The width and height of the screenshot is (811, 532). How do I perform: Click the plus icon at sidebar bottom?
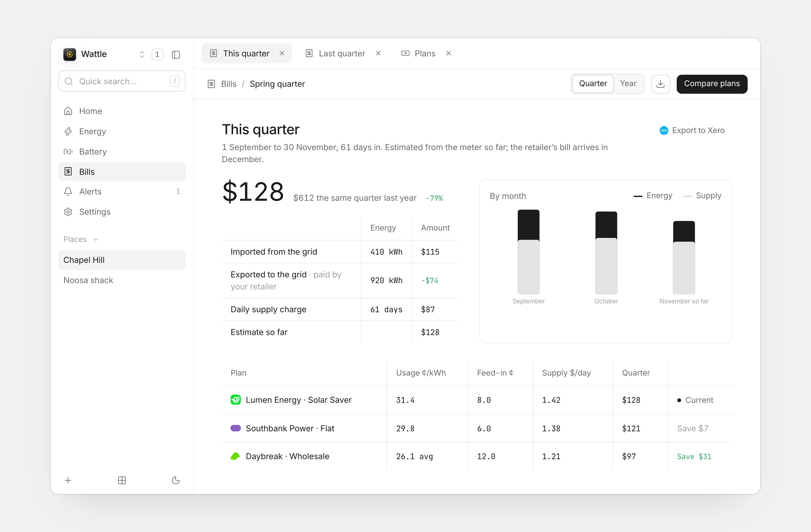[68, 480]
